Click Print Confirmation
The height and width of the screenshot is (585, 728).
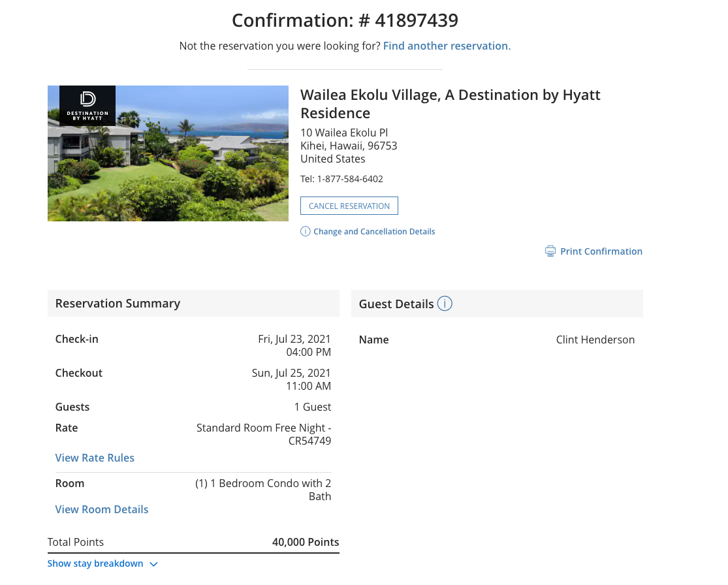coord(601,251)
